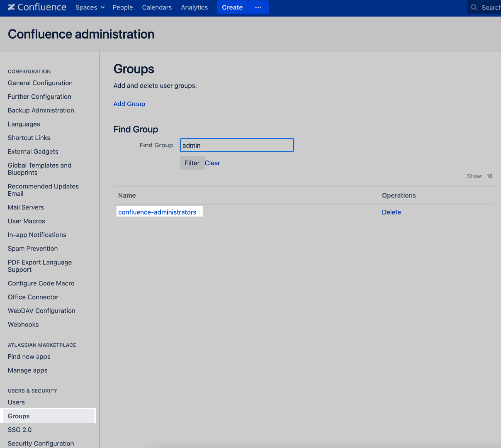
Task: Open Mail Servers settings
Action: click(26, 207)
